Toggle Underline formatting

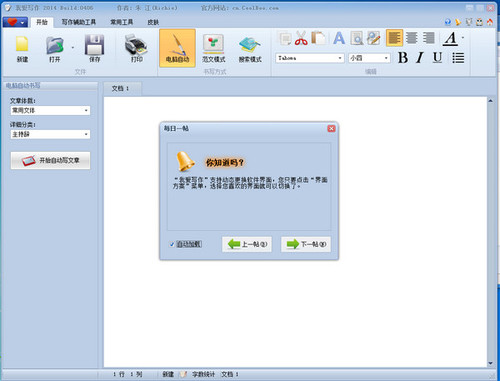point(437,58)
